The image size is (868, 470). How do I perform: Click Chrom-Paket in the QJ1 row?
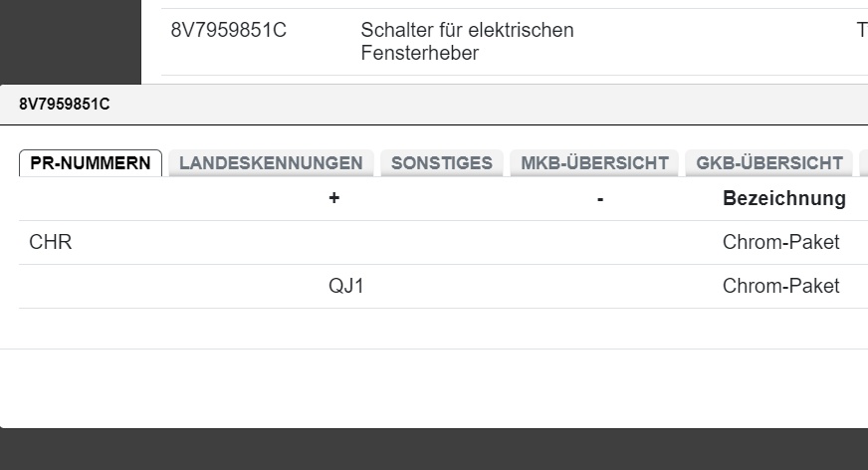(780, 286)
